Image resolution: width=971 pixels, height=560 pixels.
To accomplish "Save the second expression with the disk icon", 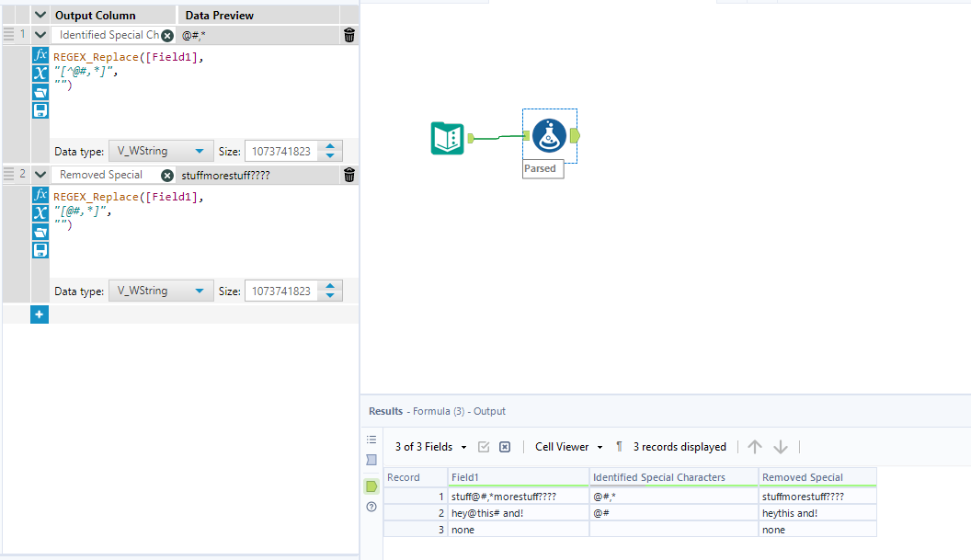I will (40, 249).
